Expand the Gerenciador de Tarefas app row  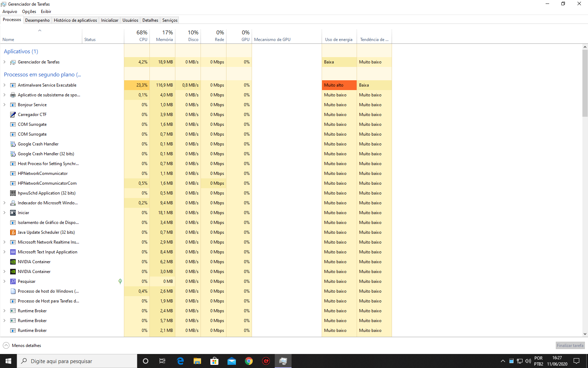pos(5,62)
